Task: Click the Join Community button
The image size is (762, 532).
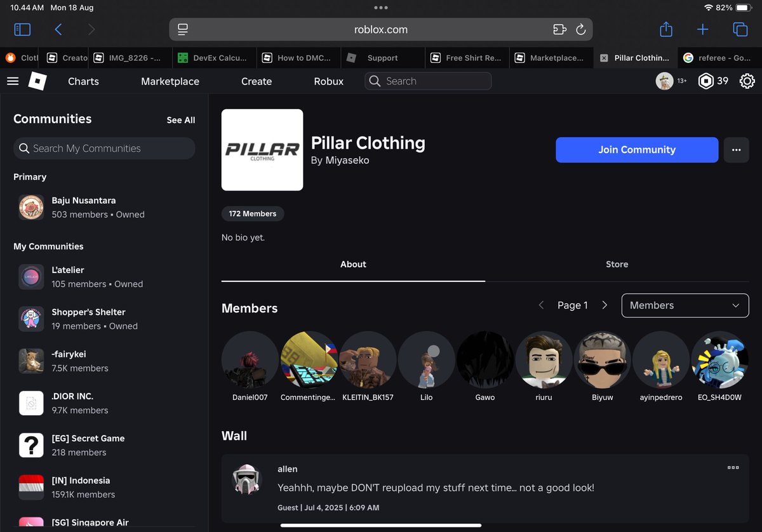Action: click(637, 150)
